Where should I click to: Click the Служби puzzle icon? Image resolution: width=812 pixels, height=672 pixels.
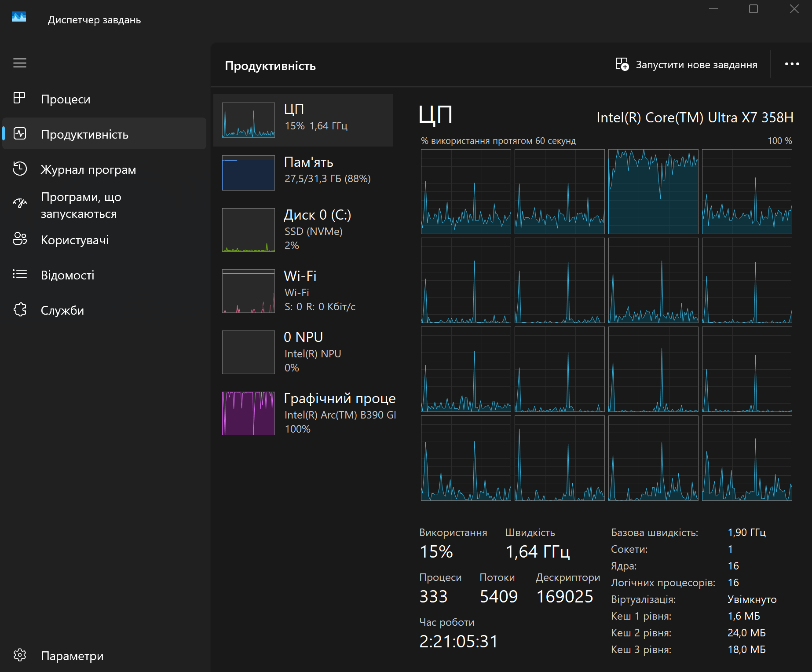click(20, 310)
